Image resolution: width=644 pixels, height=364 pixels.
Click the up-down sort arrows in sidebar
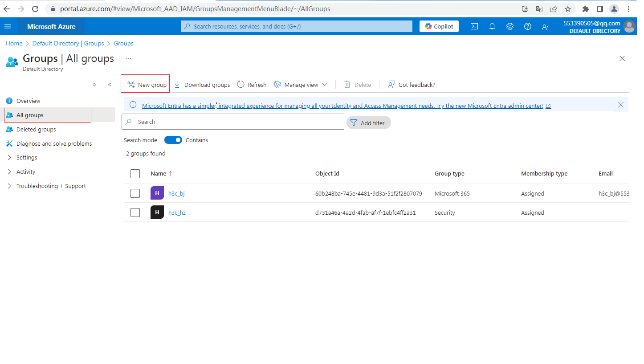point(94,85)
